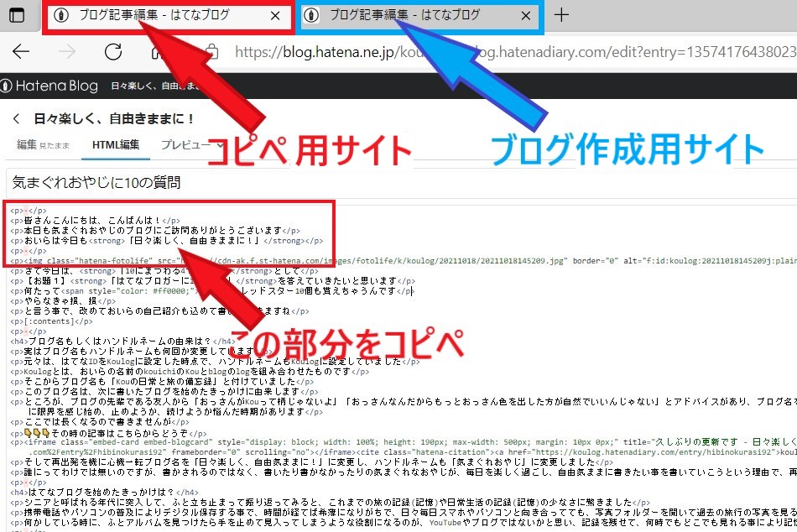Click the img class="hatena-fotolife" code line

404,261
